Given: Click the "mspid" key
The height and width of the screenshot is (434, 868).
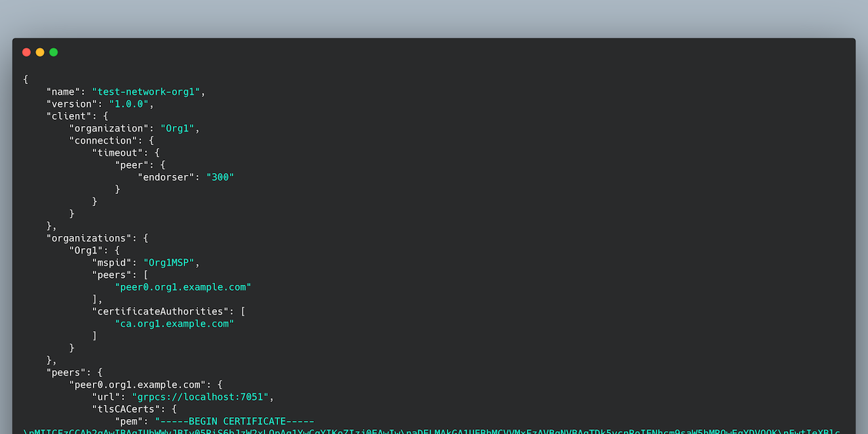Looking at the screenshot, I should [x=112, y=262].
